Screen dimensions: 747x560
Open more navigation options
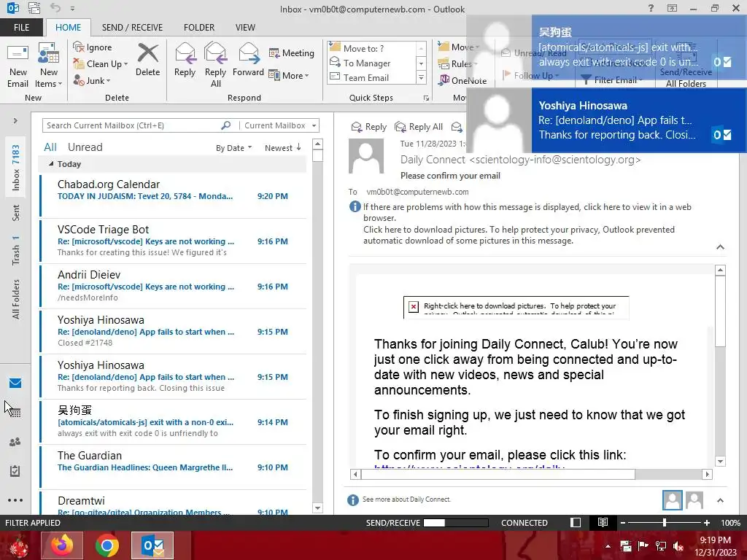[15, 500]
